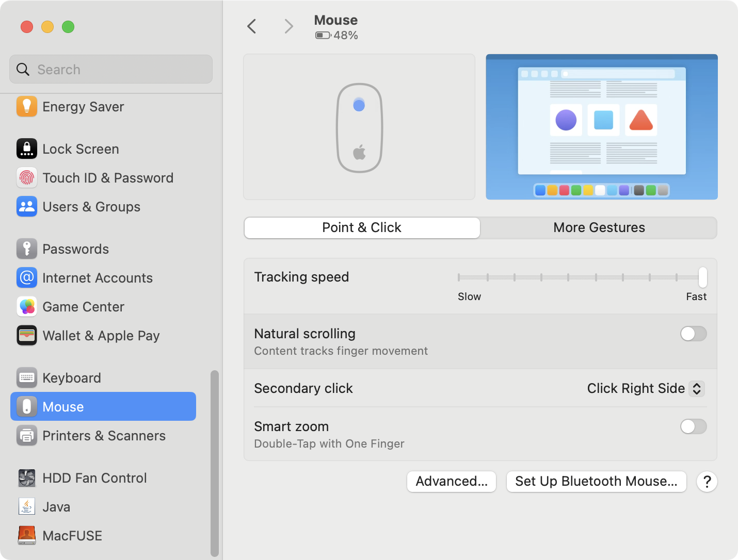Open Energy Saver lightbulb icon
Image resolution: width=738 pixels, height=560 pixels.
click(x=27, y=107)
